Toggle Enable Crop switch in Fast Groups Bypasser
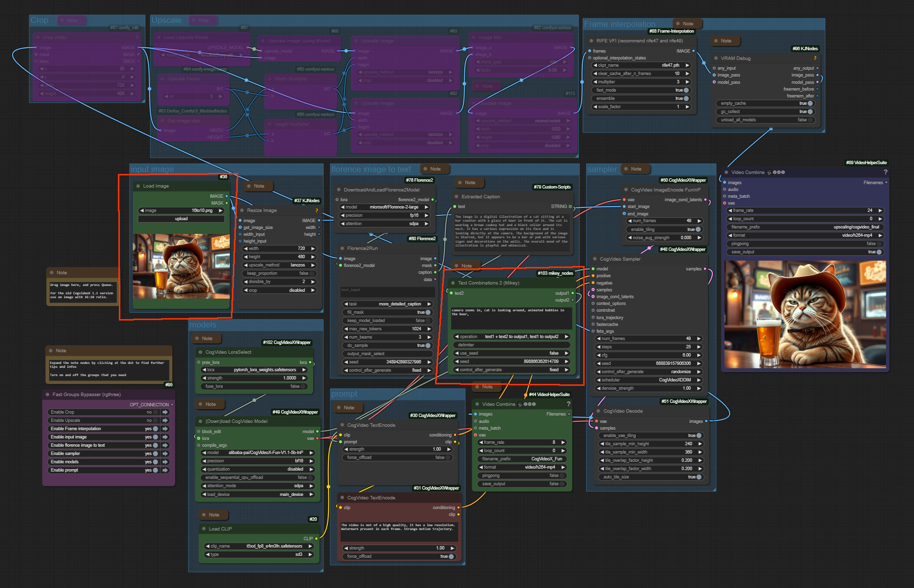The height and width of the screenshot is (588, 914). coord(155,412)
